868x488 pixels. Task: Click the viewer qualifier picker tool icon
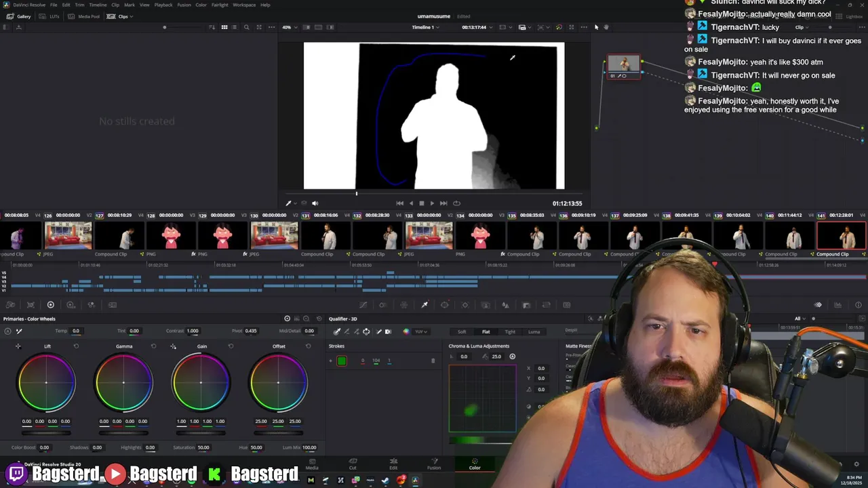pyautogui.click(x=288, y=203)
